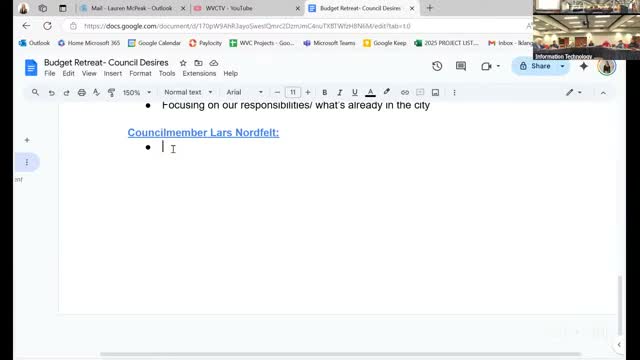Collapse the menus with the caret
The width and height of the screenshot is (640, 360).
click(603, 93)
